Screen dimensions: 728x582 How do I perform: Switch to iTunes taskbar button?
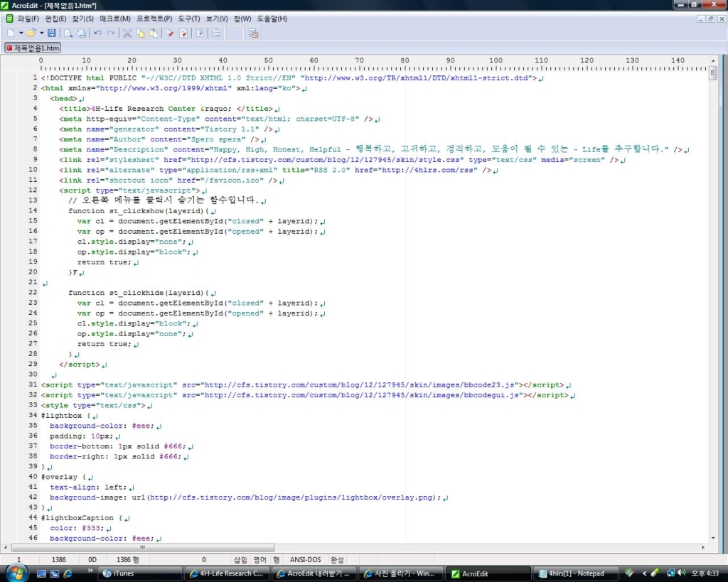pyautogui.click(x=141, y=573)
